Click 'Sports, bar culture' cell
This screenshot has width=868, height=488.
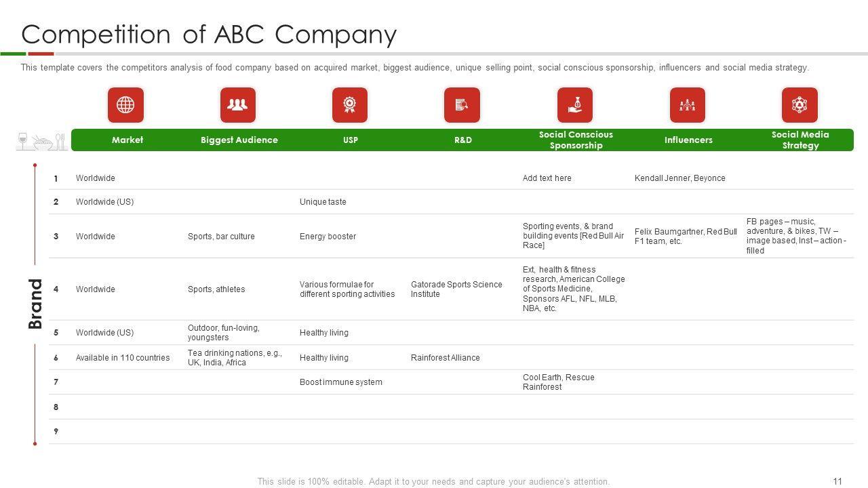(221, 237)
